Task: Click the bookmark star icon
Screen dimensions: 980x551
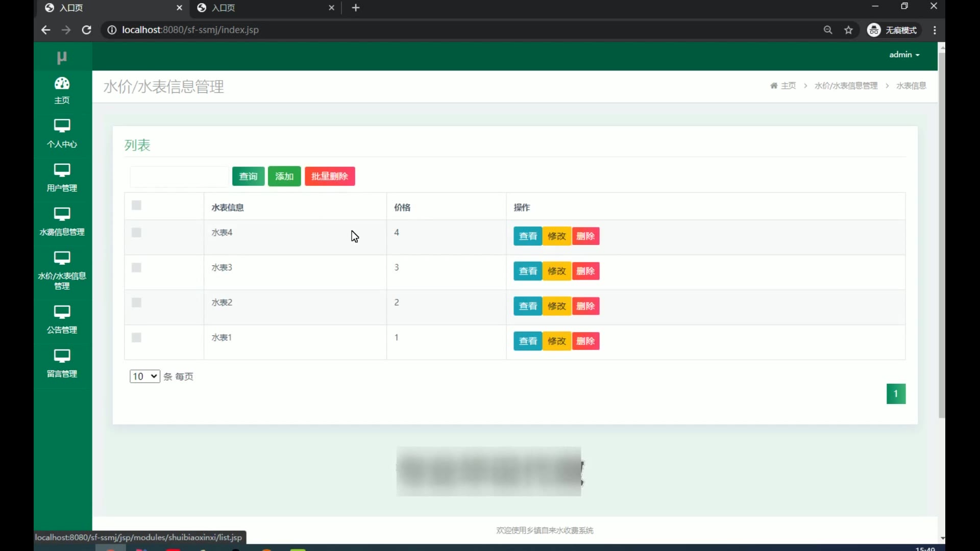Action: [848, 30]
